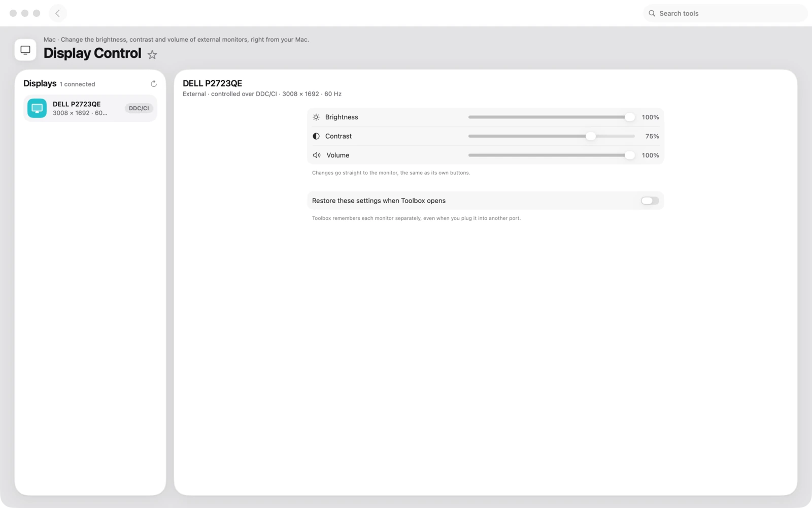Click the Contrast half-circle icon
The image size is (812, 508).
pyautogui.click(x=316, y=136)
